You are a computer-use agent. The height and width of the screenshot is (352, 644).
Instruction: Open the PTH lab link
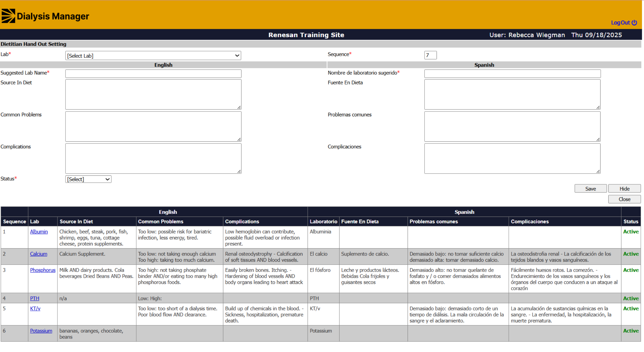pos(35,298)
